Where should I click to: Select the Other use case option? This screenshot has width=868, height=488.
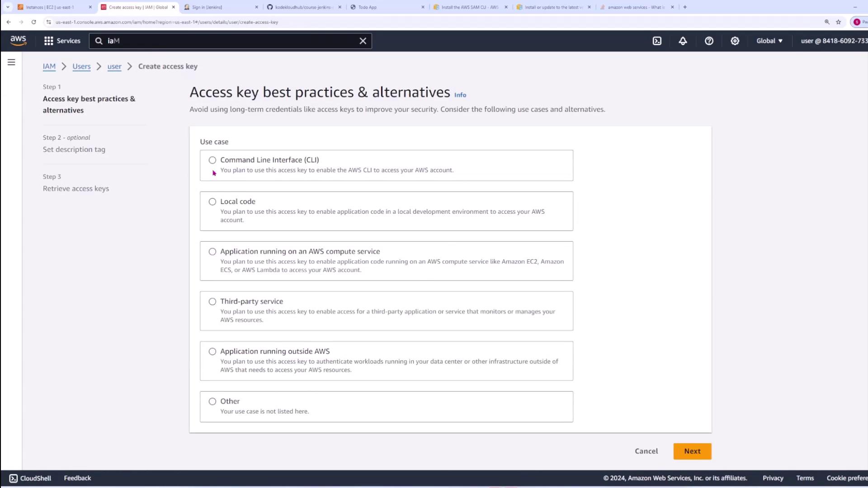[212, 401]
